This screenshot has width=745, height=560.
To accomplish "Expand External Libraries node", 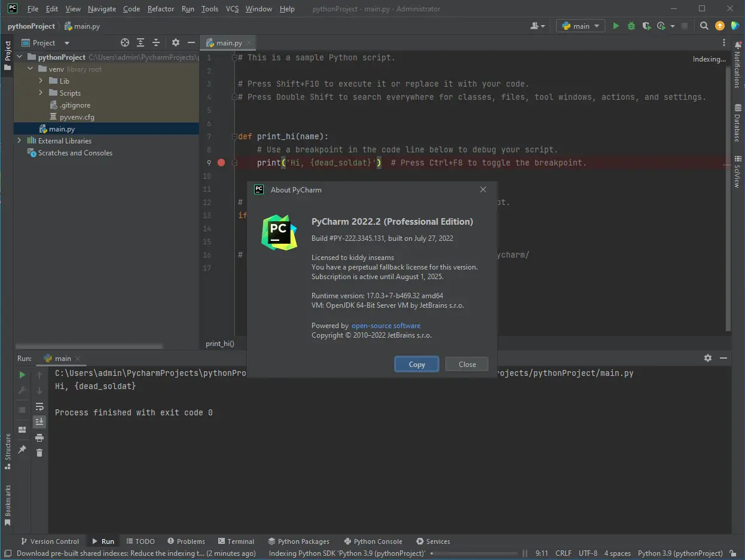I will pos(20,140).
